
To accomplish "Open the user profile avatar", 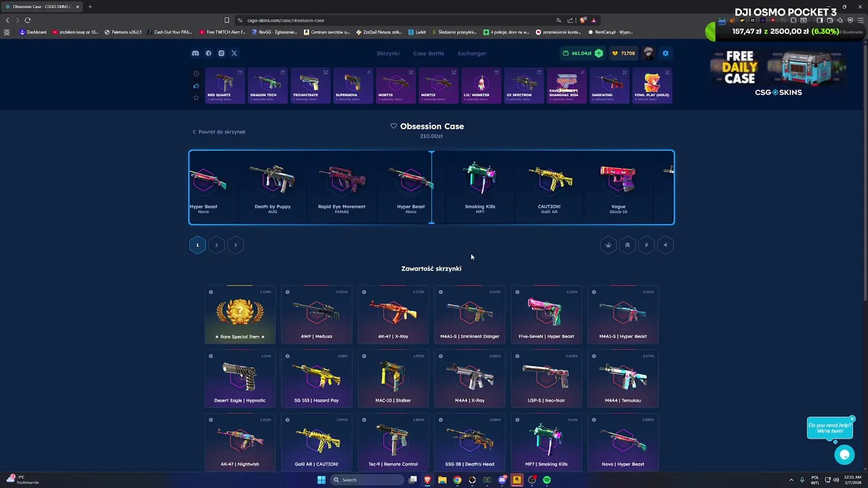I will [649, 53].
